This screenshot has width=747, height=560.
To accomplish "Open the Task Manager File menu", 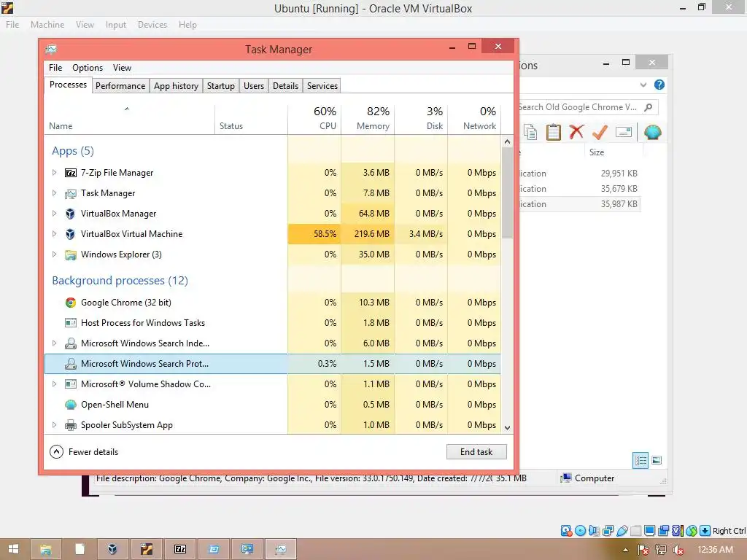I will tap(55, 68).
